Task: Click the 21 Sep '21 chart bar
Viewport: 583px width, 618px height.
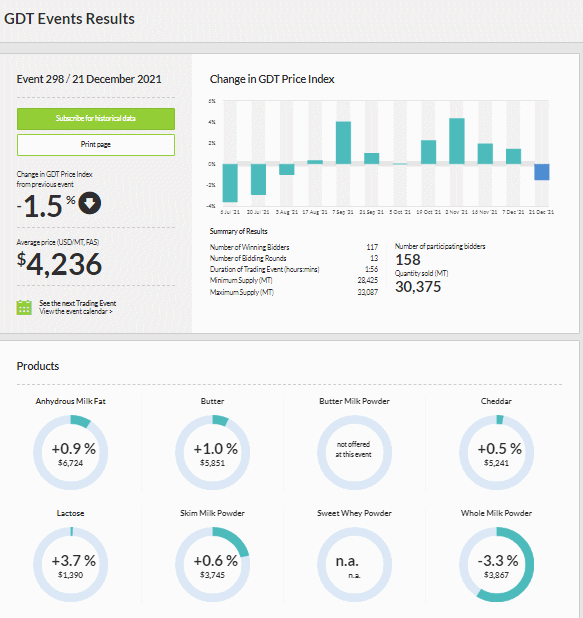Action: (372, 158)
